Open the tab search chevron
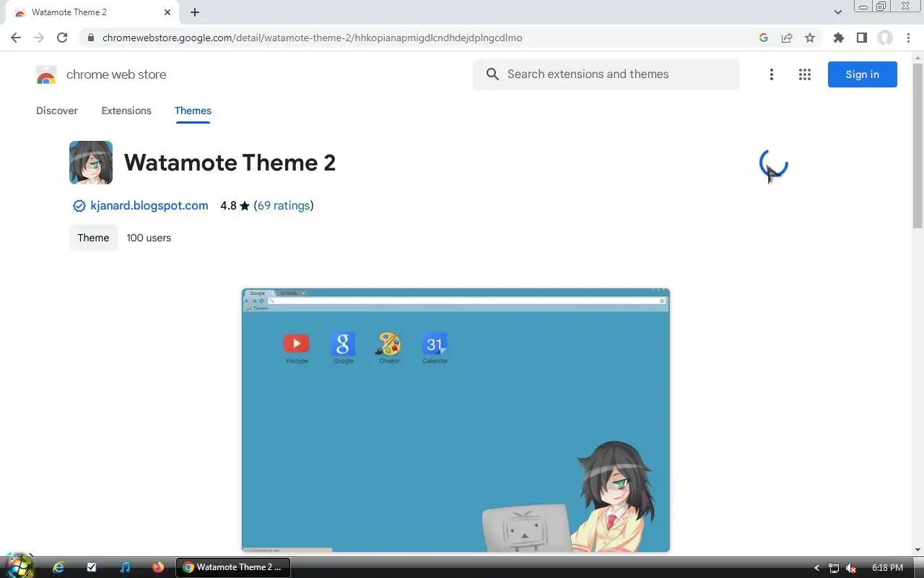This screenshot has width=924, height=578. (x=838, y=12)
